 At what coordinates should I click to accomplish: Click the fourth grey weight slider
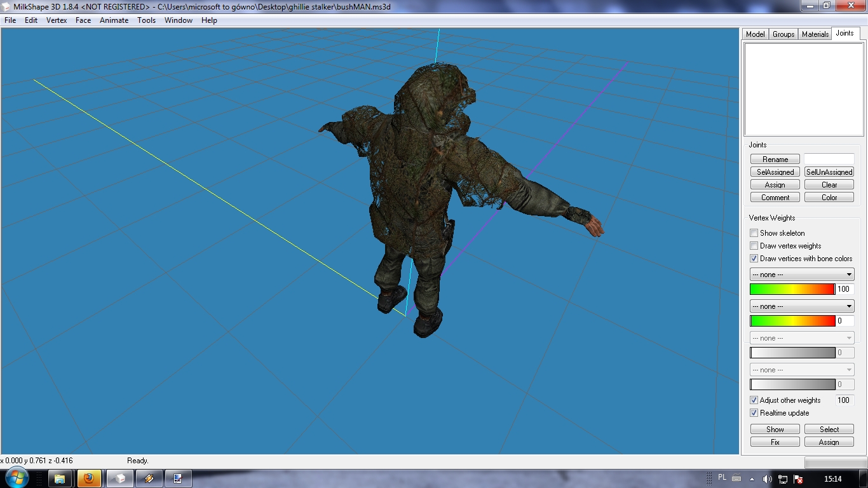pyautogui.click(x=792, y=384)
